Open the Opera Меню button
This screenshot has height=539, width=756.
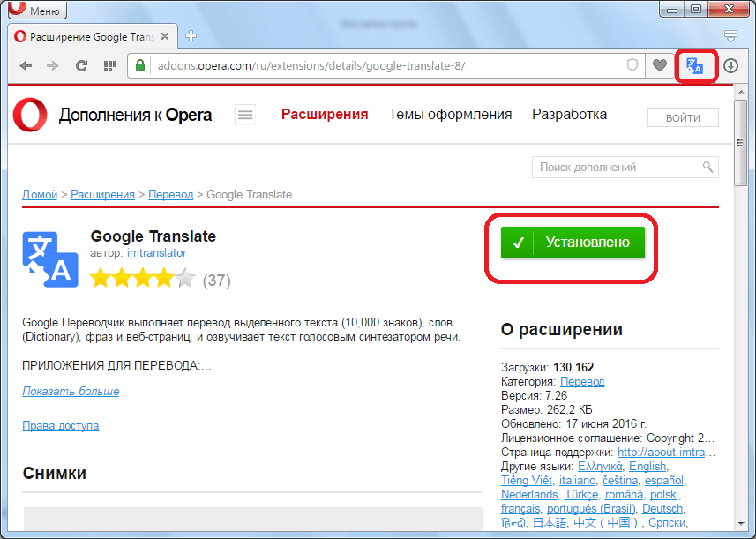tap(37, 10)
